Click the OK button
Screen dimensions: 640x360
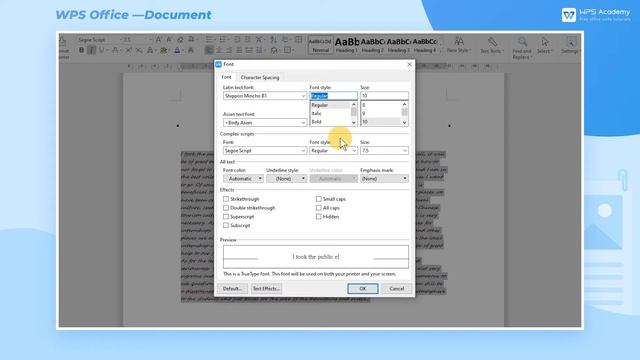point(363,289)
